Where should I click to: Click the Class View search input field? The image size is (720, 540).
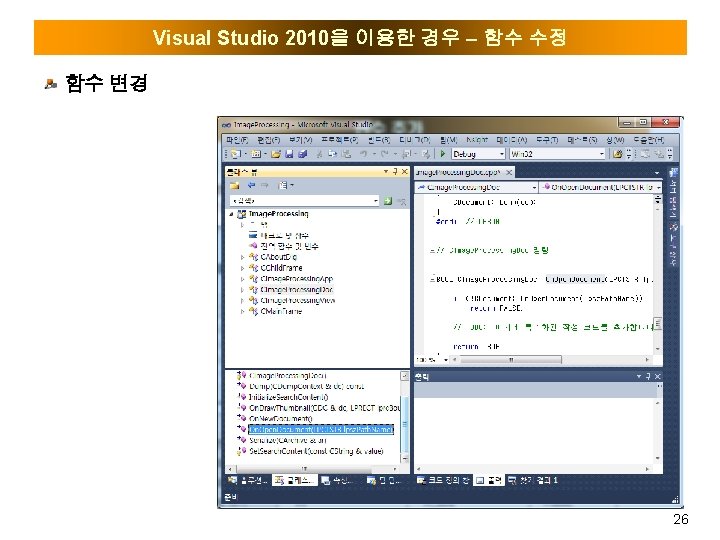point(304,201)
